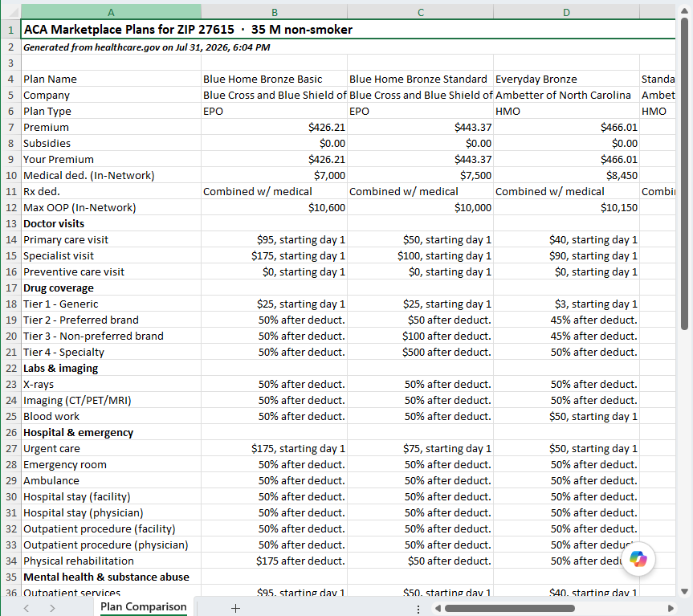Select the 'Subsidies' label cell
Screen dimensions: 693x616
(x=111, y=143)
